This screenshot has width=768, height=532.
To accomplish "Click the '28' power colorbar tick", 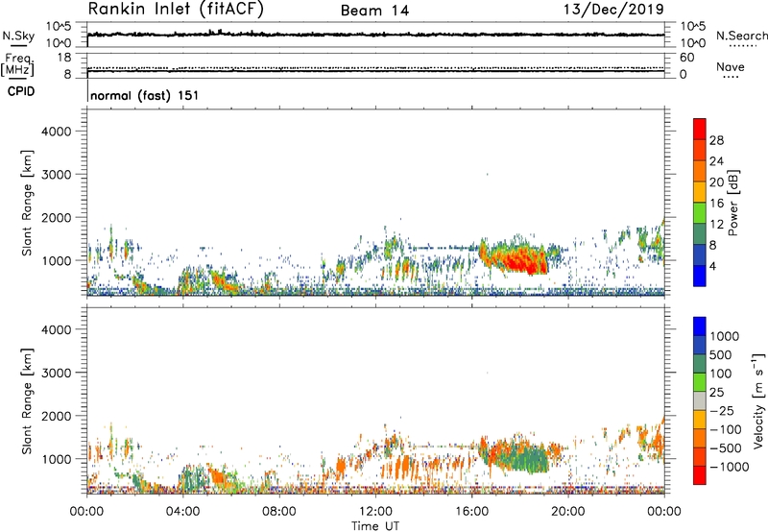I will pyautogui.click(x=716, y=140).
